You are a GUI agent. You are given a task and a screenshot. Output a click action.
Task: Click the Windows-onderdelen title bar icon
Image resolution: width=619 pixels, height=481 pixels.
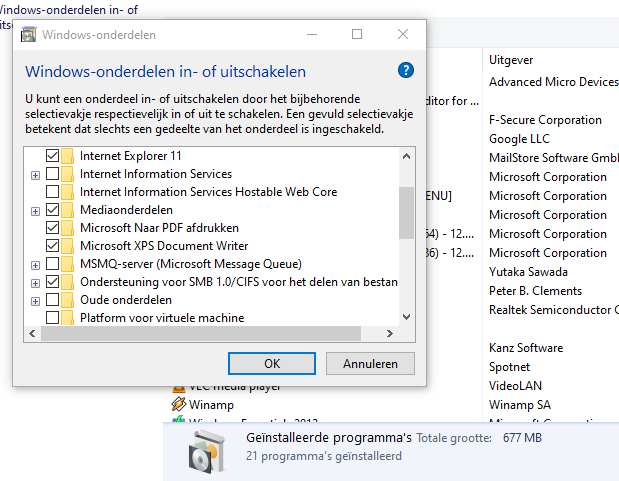[28, 35]
